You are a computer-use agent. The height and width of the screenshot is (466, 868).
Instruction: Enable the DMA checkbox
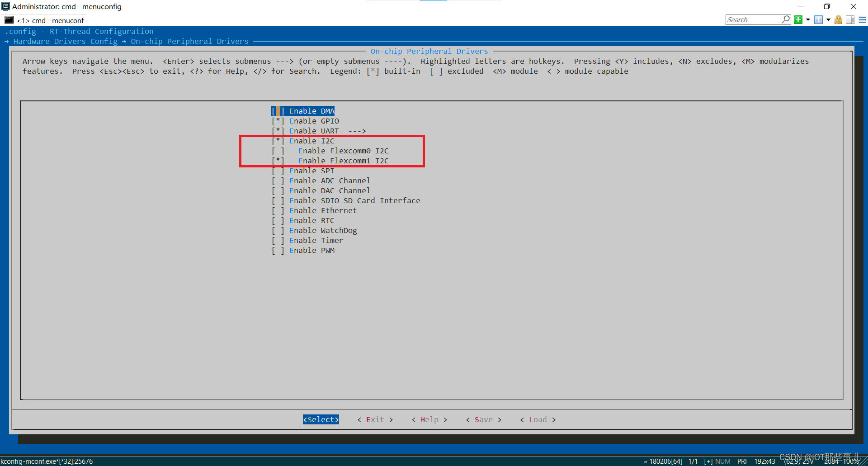[278, 111]
